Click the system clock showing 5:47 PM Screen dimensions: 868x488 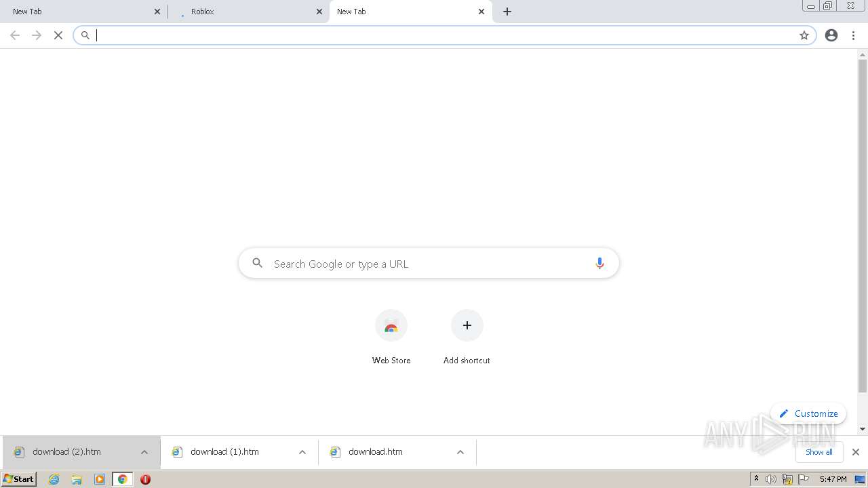coord(833,479)
